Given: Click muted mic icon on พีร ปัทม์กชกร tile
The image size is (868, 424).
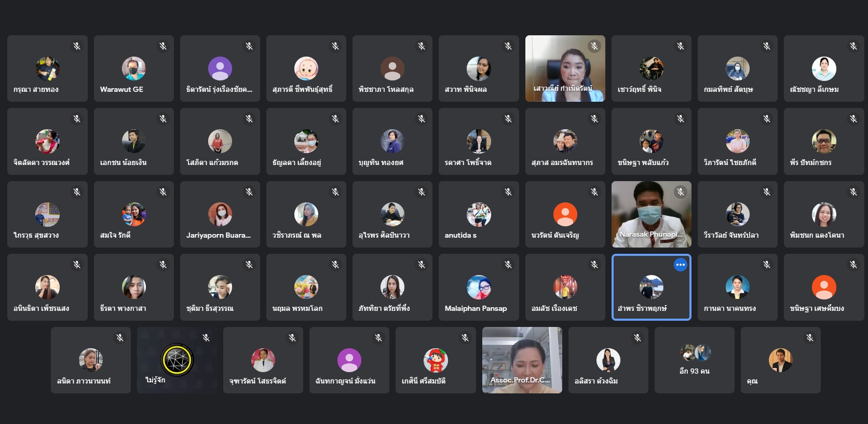Looking at the screenshot, I should [853, 119].
